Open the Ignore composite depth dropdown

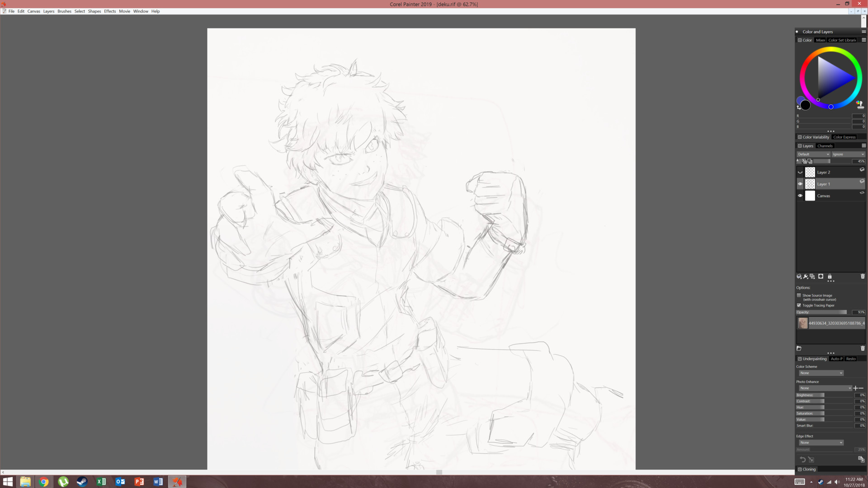click(848, 154)
